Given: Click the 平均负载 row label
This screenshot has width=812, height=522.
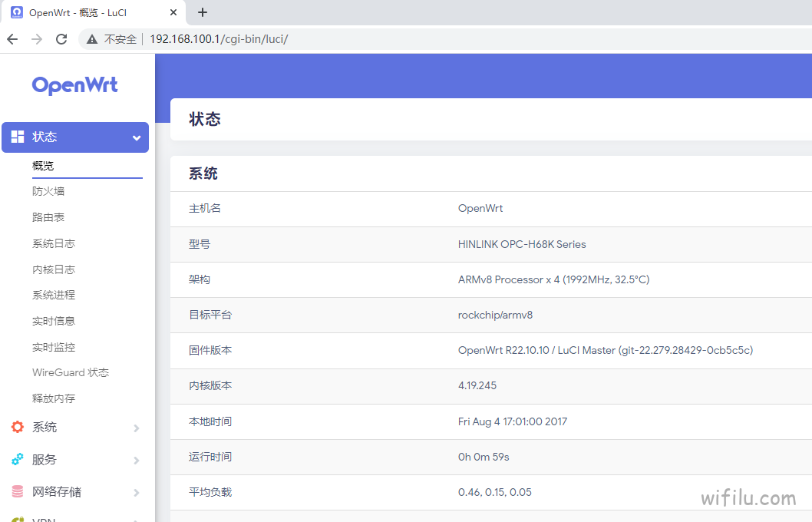Looking at the screenshot, I should tap(210, 493).
